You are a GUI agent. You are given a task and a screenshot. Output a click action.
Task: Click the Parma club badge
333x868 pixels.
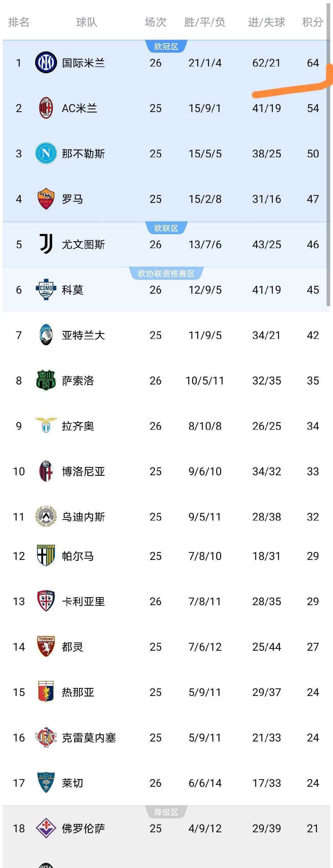pyautogui.click(x=46, y=556)
